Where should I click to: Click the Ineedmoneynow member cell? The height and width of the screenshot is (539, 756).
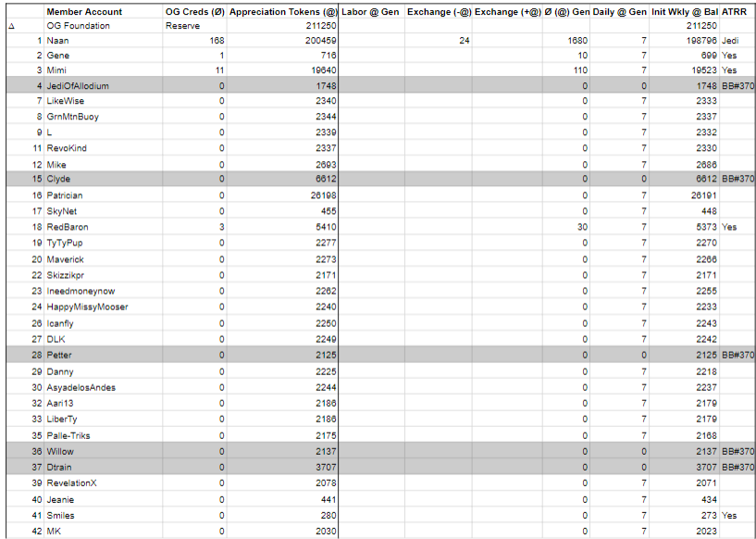104,291
